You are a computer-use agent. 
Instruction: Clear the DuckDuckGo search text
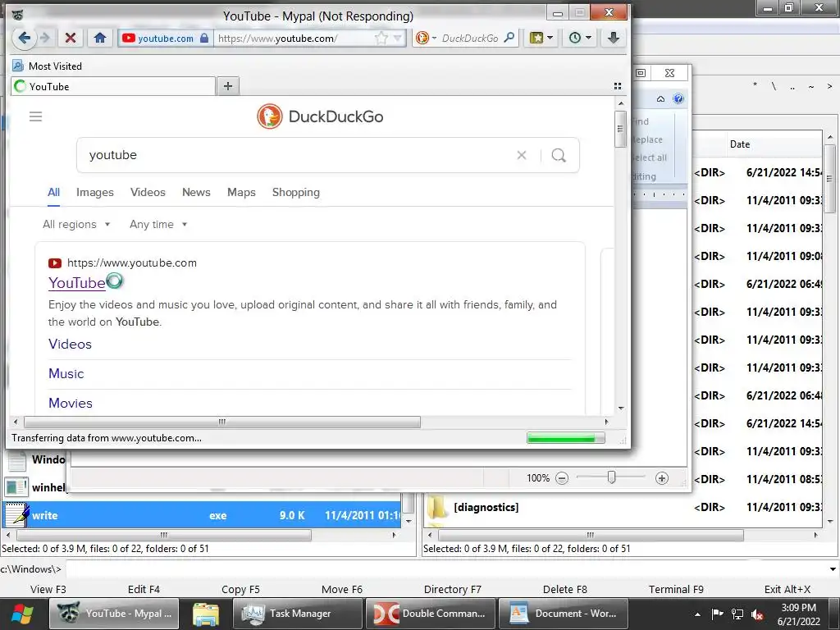coord(521,155)
